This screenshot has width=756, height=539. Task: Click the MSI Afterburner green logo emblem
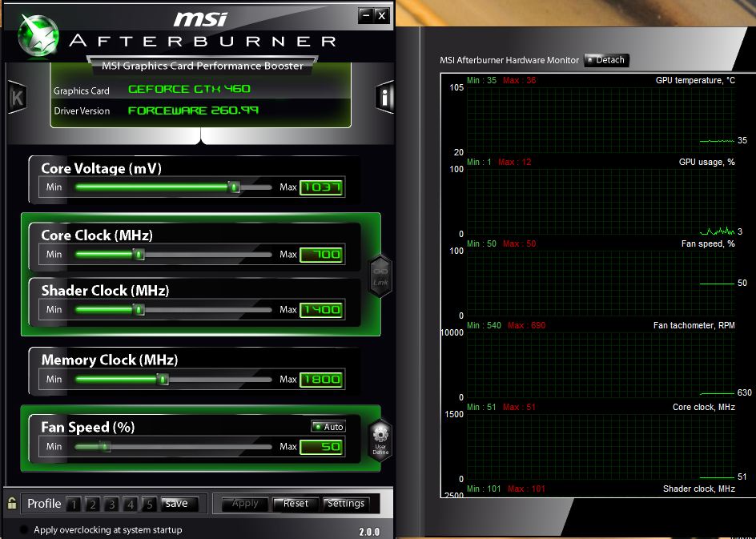tap(38, 35)
